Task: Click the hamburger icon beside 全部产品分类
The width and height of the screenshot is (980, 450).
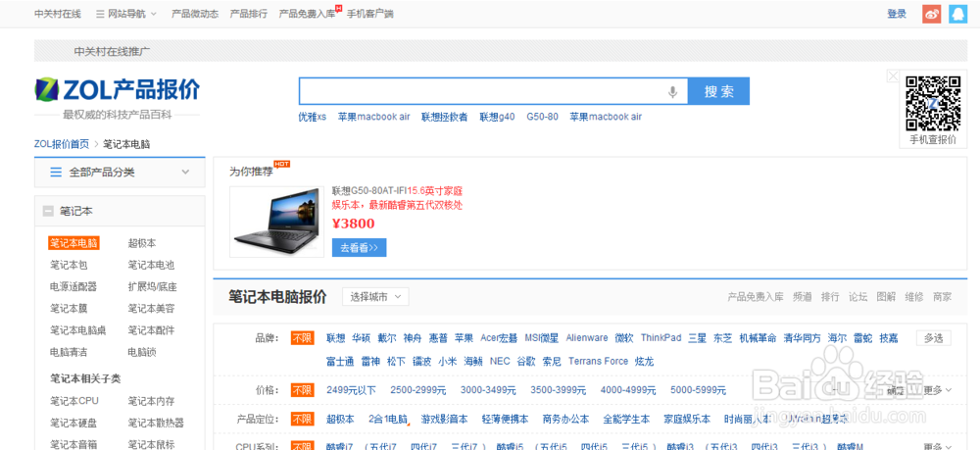Action: [56, 172]
